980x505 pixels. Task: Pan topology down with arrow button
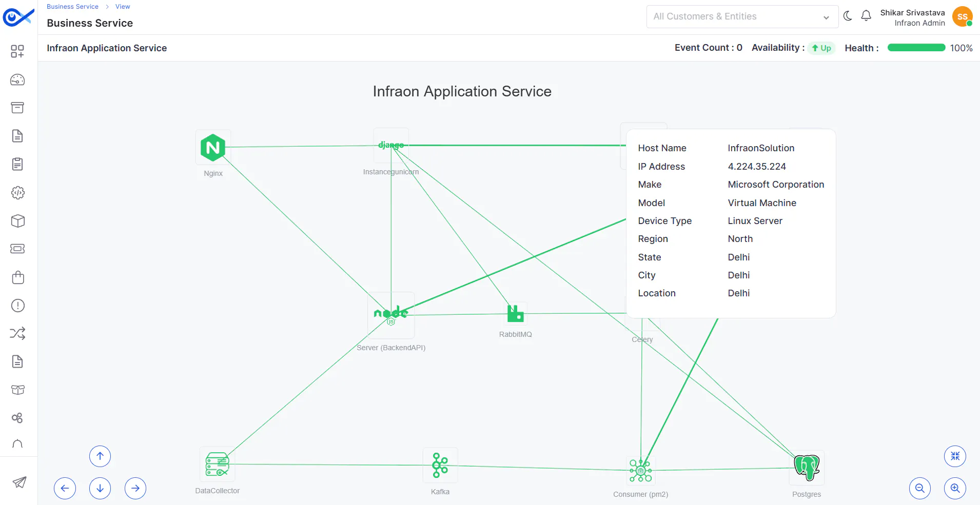pyautogui.click(x=100, y=488)
